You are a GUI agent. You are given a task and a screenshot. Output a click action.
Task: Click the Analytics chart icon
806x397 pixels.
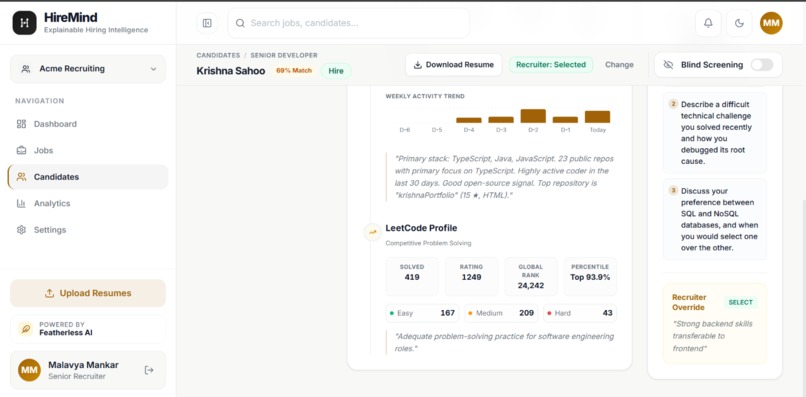[x=21, y=204]
